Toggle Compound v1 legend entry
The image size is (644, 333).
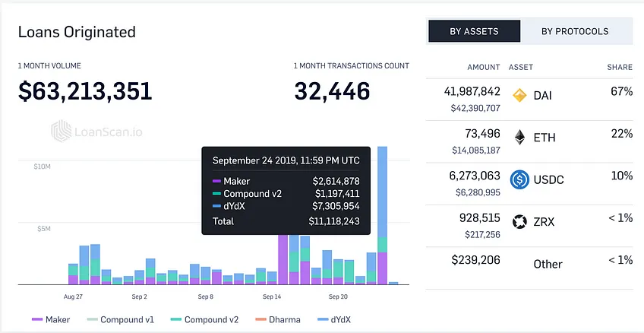click(x=120, y=319)
